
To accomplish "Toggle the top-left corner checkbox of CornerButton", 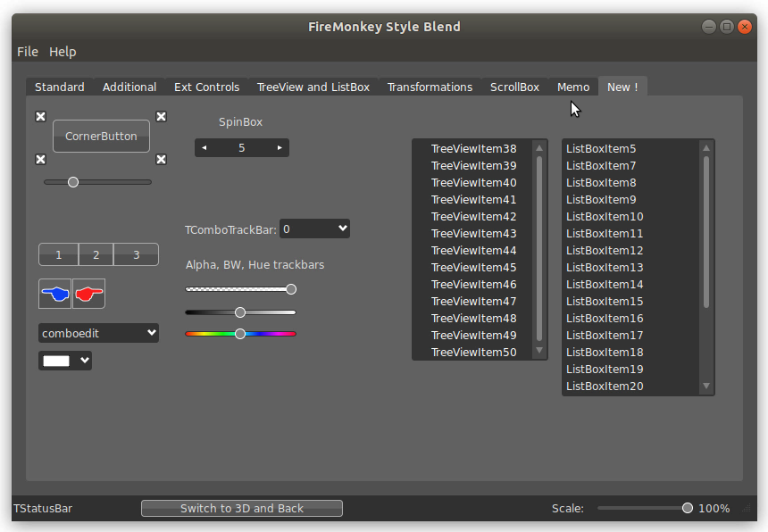I will (x=41, y=116).
